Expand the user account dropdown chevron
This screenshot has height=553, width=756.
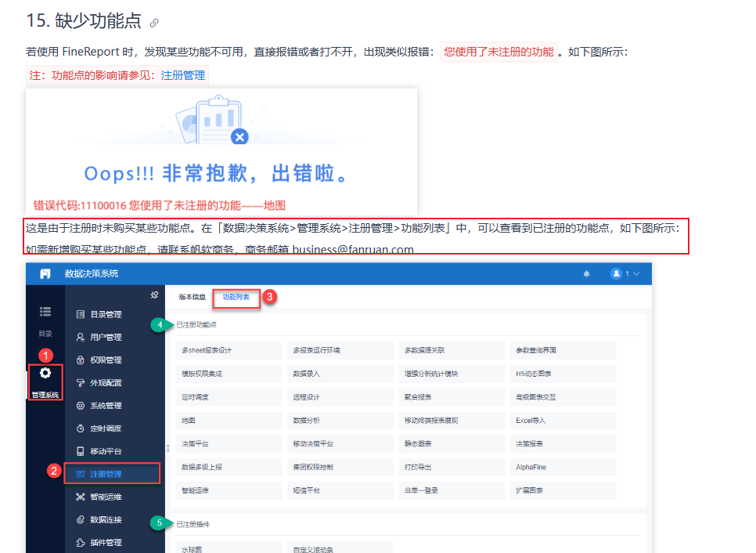[636, 273]
